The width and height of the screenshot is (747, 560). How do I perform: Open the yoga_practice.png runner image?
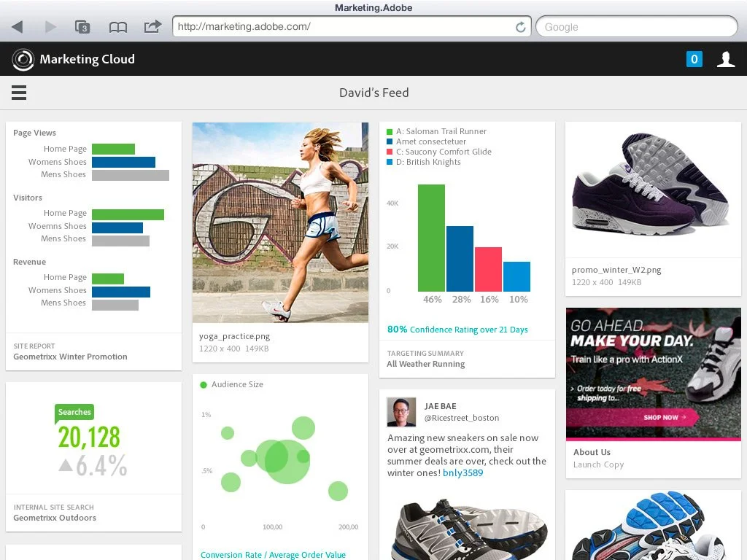click(x=280, y=222)
